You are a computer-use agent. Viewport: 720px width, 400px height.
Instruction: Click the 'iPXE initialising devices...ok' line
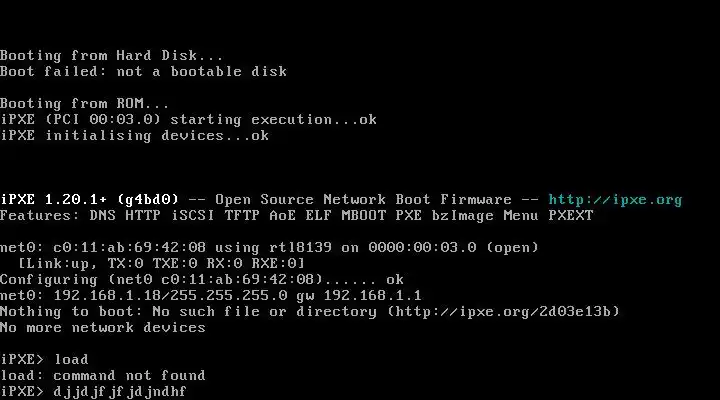(135, 135)
